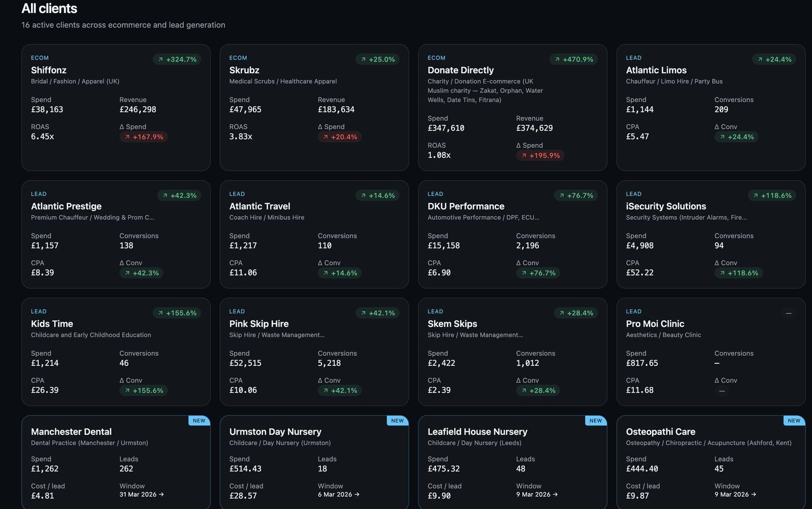The height and width of the screenshot is (509, 812).
Task: Click the +470.9% badge on Donate Directly
Action: (x=573, y=59)
